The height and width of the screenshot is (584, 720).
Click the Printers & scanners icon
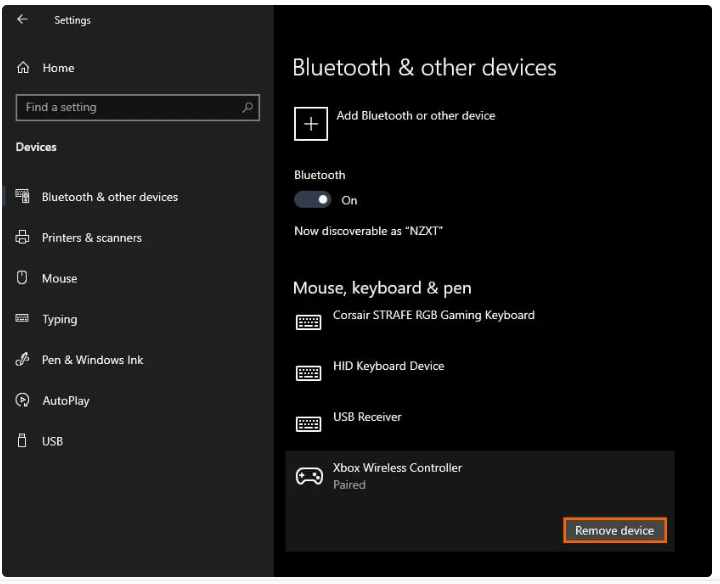pyautogui.click(x=22, y=237)
